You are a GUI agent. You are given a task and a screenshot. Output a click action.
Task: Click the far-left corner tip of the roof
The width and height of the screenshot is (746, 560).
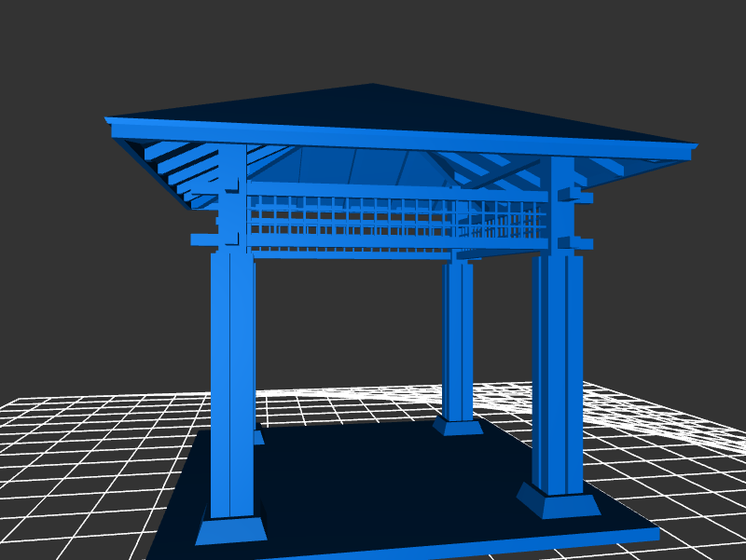[108, 119]
